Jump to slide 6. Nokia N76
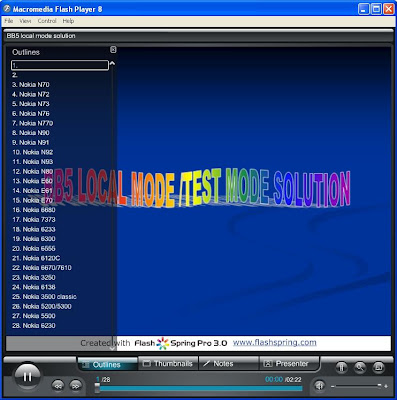 click(x=31, y=113)
